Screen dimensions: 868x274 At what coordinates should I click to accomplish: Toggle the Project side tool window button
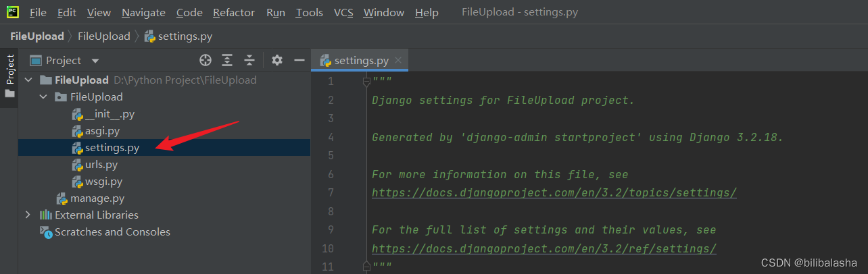point(9,74)
